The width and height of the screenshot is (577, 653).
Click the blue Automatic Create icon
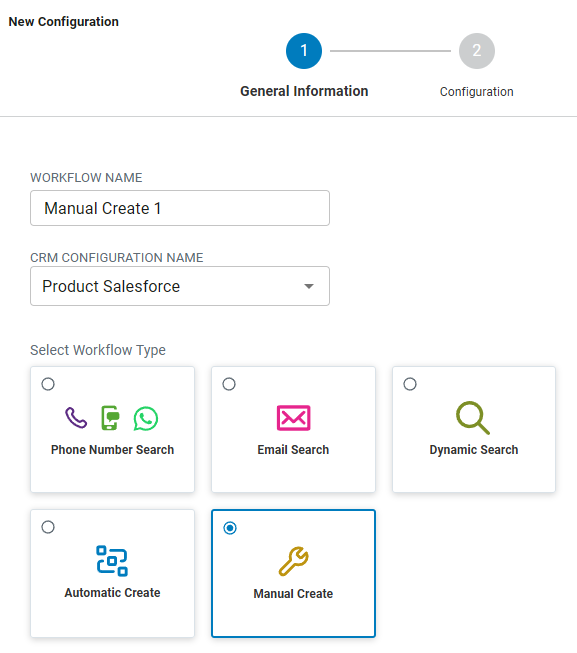(112, 561)
